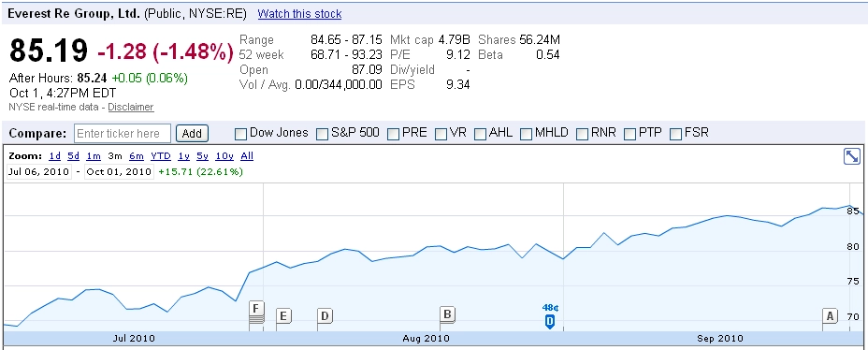This screenshot has width=868, height=350.
Task: Click the -1.28 (-1.48%) daily change
Action: pos(166,52)
